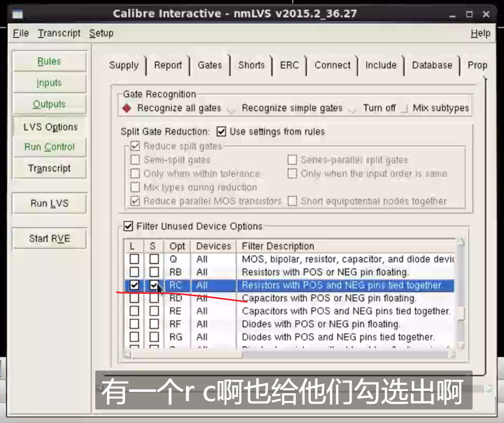This screenshot has height=423, width=504.
Task: Select Recognize simple gates radio option
Action: click(231, 109)
